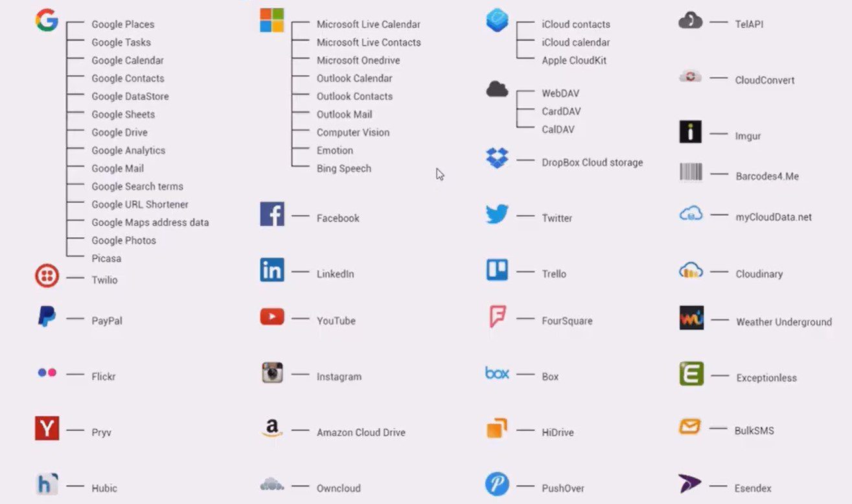
Task: Click the CloudConvert icon
Action: click(691, 77)
